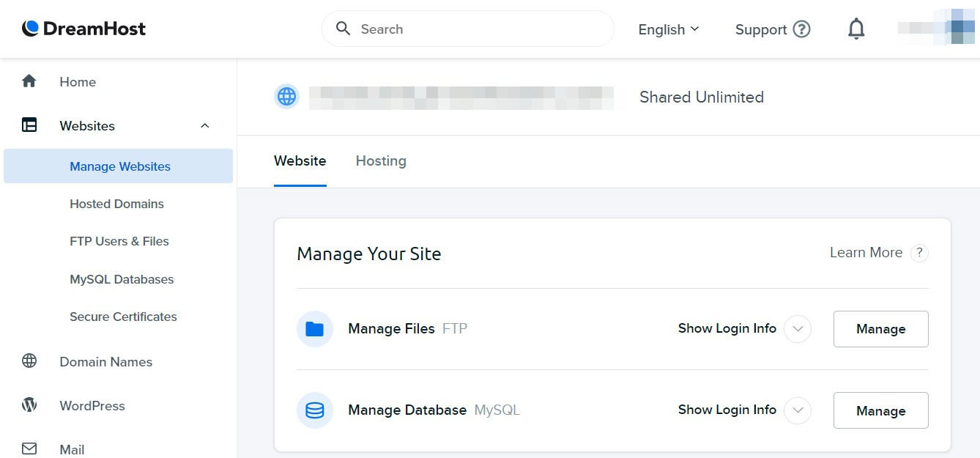
Task: Click the Learn More question mark icon
Action: (919, 253)
